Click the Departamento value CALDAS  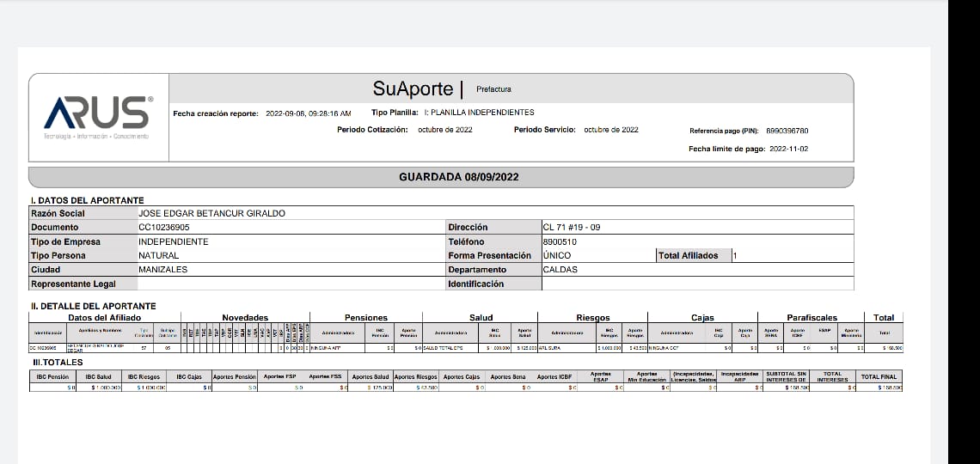(x=560, y=269)
